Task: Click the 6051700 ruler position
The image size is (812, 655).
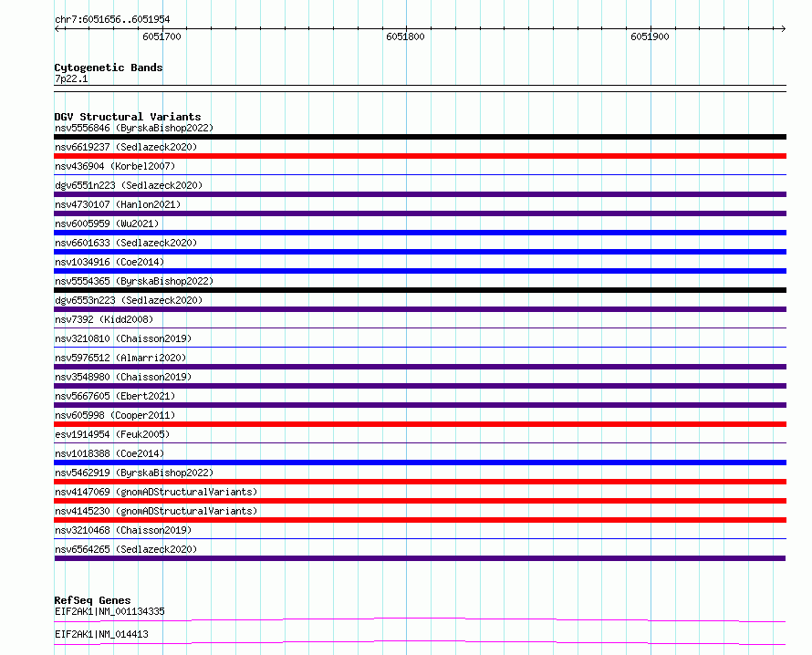Action: tap(162, 36)
